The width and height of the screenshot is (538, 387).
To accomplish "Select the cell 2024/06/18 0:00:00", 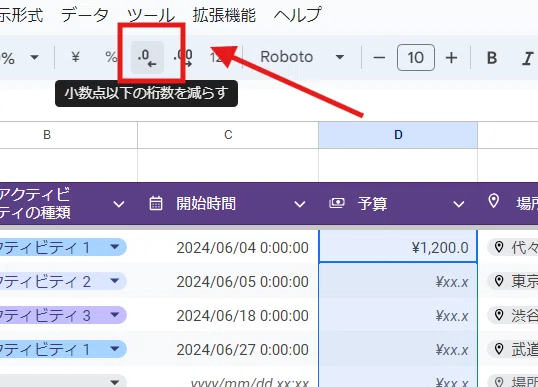I will click(228, 315).
